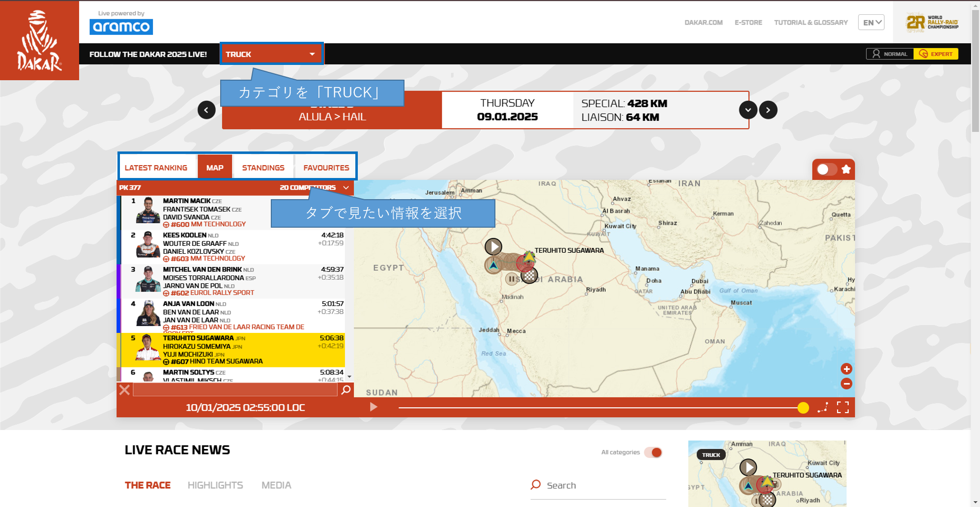This screenshot has width=980, height=507.
Task: Open TUTORIAL & GLOSSARY link
Action: coord(811,23)
